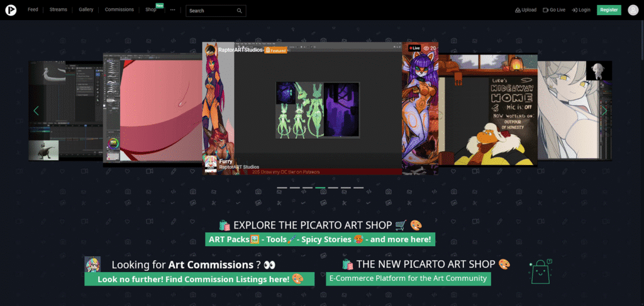Click the viewer count eye icon
The height and width of the screenshot is (306, 644).
426,48
